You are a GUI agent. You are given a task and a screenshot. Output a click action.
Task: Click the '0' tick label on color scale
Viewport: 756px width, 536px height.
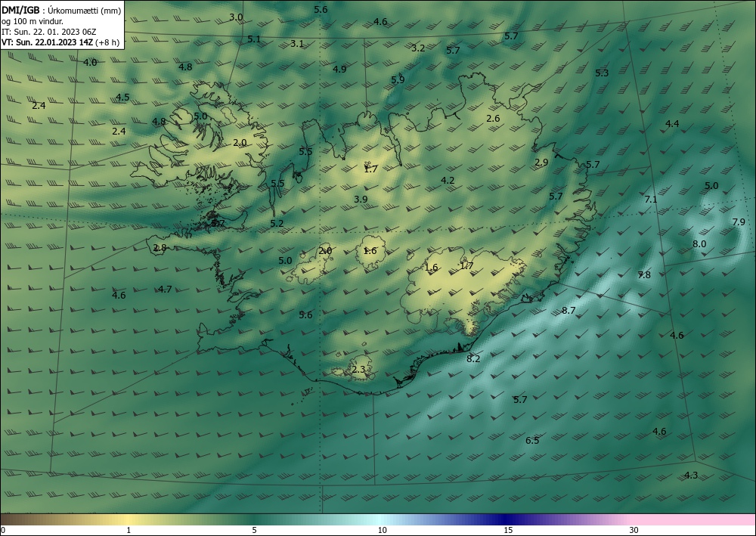[x=3, y=530]
